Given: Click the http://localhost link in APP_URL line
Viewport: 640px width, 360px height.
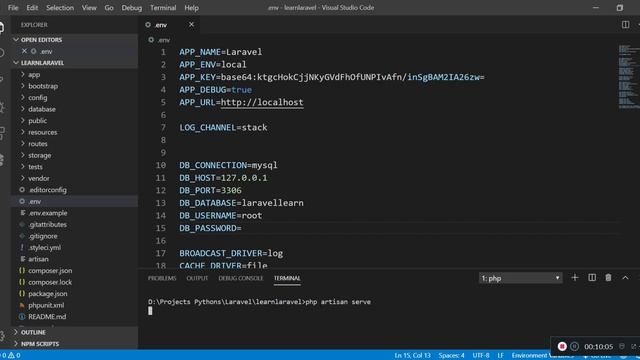Looking at the screenshot, I should pyautogui.click(x=262, y=102).
